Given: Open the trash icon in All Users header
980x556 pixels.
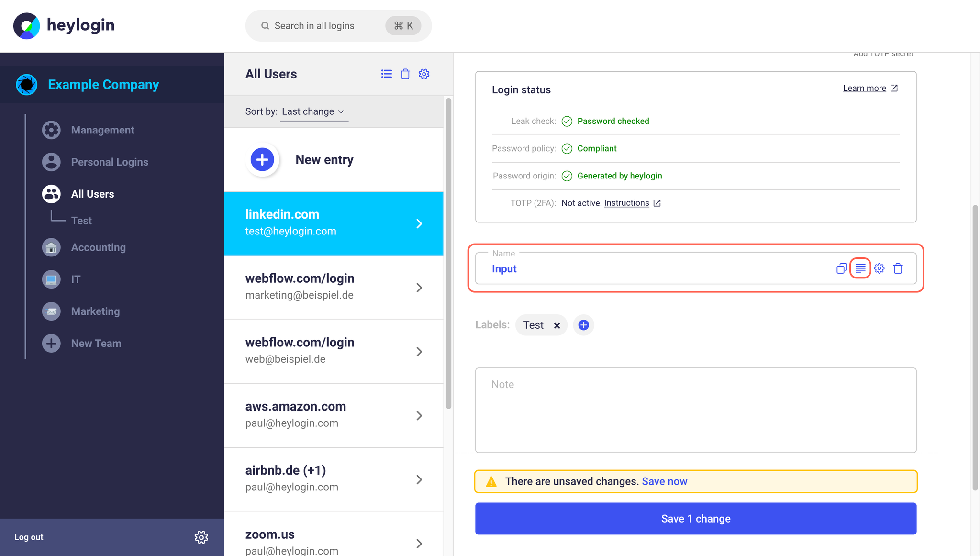Looking at the screenshot, I should [x=405, y=74].
